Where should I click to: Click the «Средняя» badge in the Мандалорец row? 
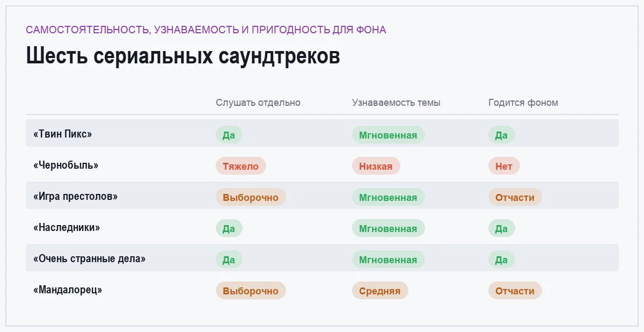[x=380, y=291]
